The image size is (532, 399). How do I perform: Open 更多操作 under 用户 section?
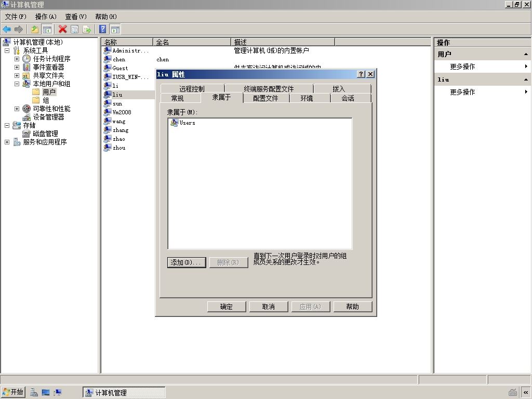point(462,66)
